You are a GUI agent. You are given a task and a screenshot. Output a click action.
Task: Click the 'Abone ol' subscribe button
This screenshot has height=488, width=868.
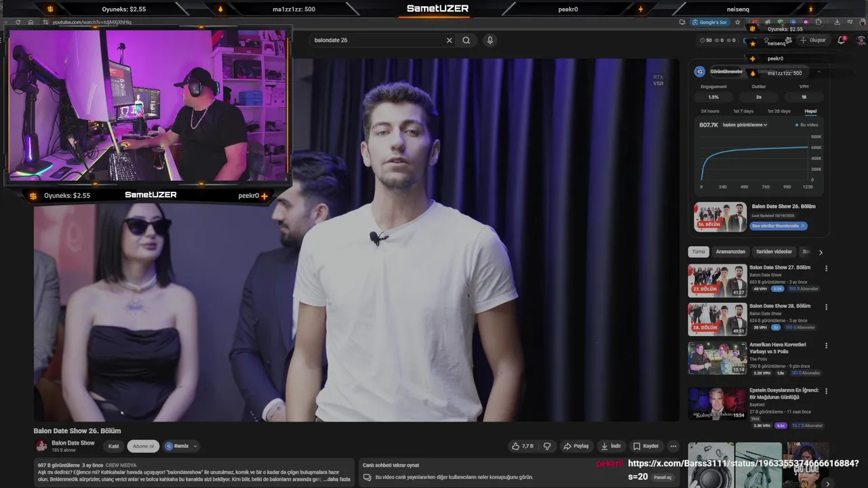tap(143, 446)
